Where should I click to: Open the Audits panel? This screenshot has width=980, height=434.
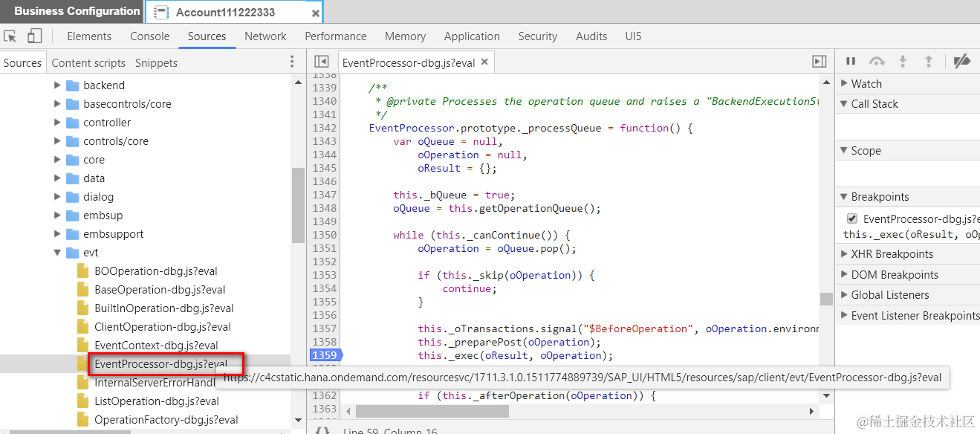(591, 36)
